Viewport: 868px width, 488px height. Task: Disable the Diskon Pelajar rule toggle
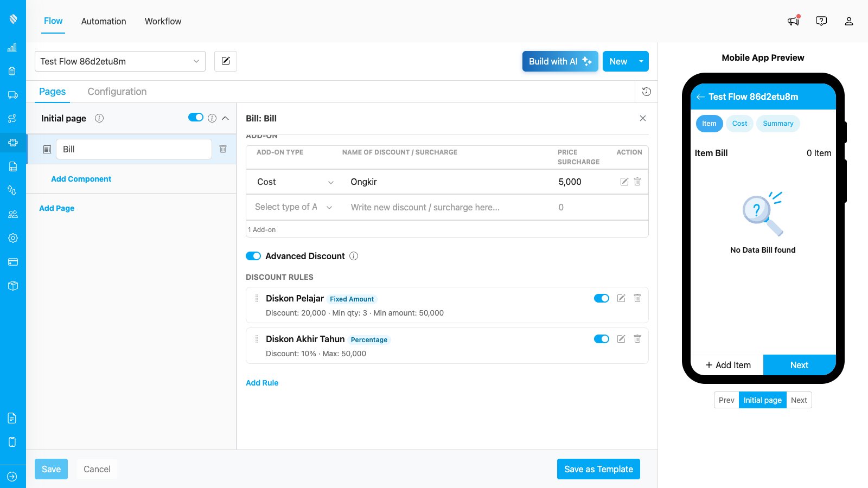[602, 298]
